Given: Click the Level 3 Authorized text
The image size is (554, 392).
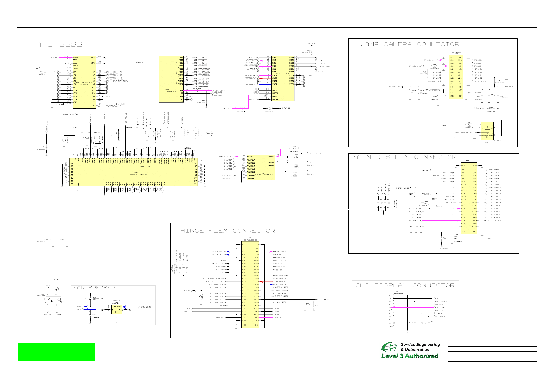Looking at the screenshot, I should tap(409, 356).
